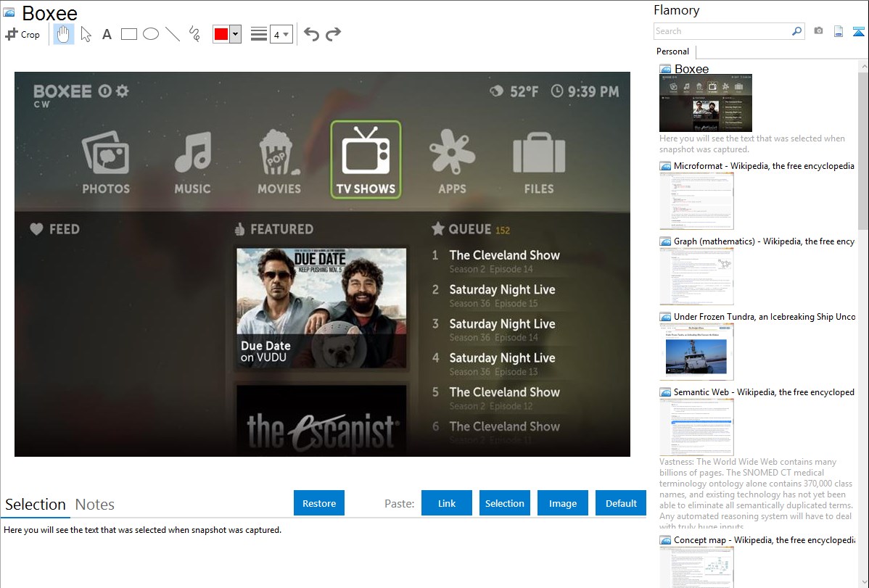Click the Files briefcase icon in Boxee

pos(539,152)
